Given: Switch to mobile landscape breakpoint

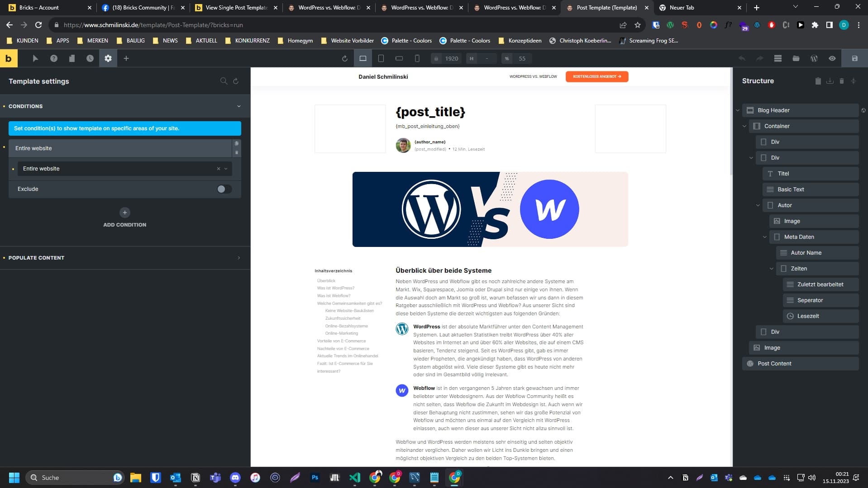Looking at the screenshot, I should point(399,58).
